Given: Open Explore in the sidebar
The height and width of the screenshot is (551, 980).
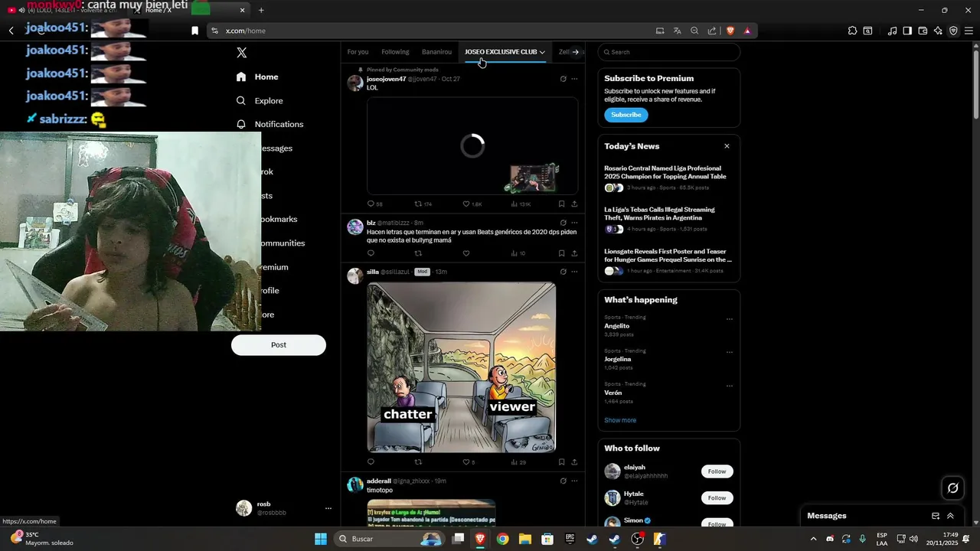Looking at the screenshot, I should click(x=260, y=100).
